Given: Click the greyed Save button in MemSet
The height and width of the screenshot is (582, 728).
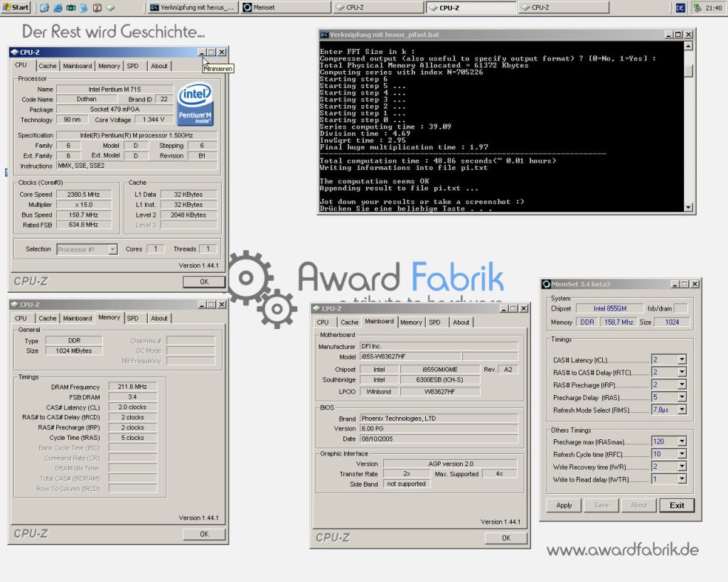Looking at the screenshot, I should click(601, 505).
